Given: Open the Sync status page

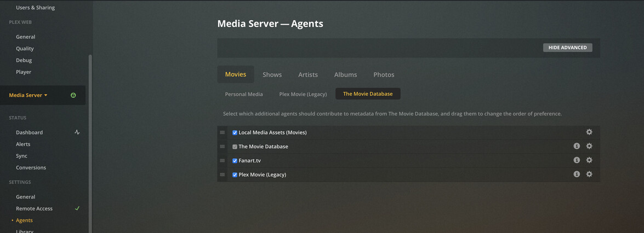Looking at the screenshot, I should 21,156.
